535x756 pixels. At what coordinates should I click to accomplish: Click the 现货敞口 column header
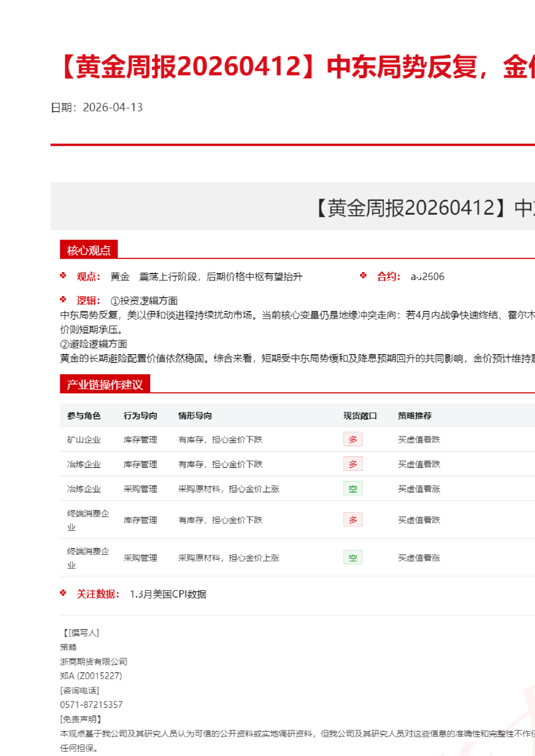360,416
